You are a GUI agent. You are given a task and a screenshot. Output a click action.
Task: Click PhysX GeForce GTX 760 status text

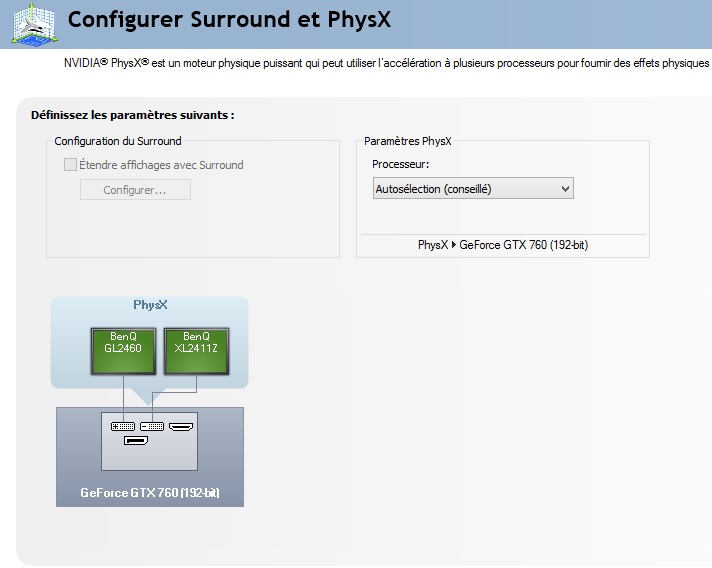(x=503, y=245)
